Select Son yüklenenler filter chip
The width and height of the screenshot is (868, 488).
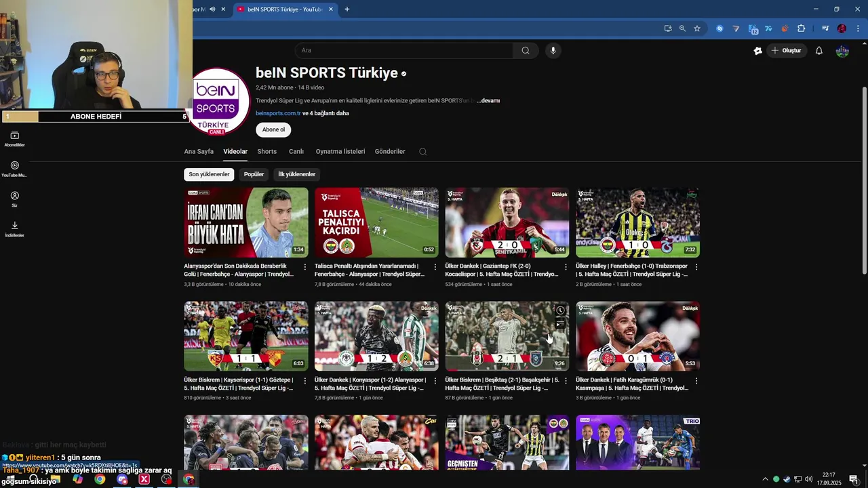coord(209,175)
